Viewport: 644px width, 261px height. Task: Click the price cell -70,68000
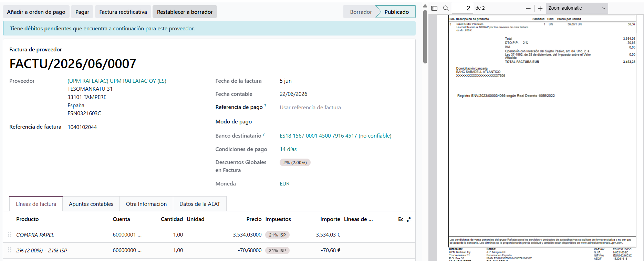[250, 250]
